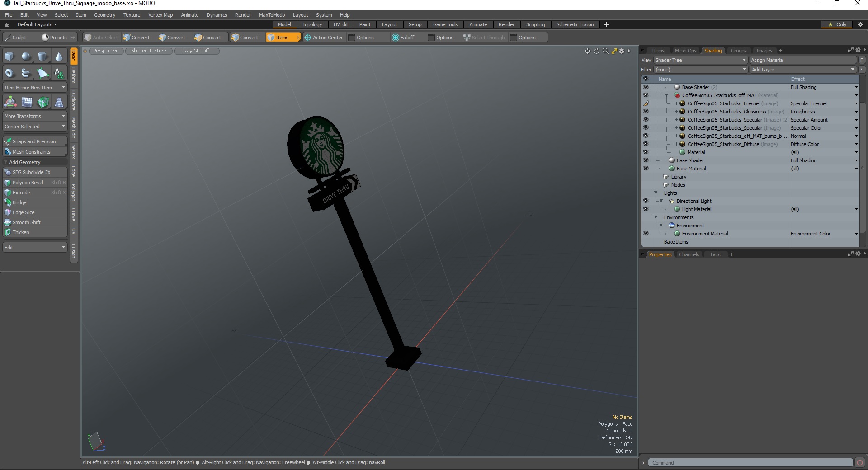Click the viewport zoom magnifier icon

tap(605, 51)
